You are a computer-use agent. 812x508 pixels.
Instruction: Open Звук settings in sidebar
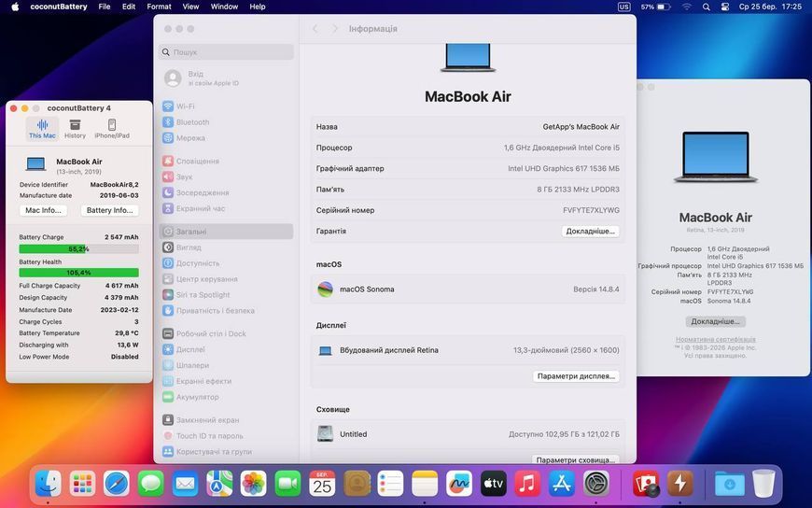pos(226,176)
